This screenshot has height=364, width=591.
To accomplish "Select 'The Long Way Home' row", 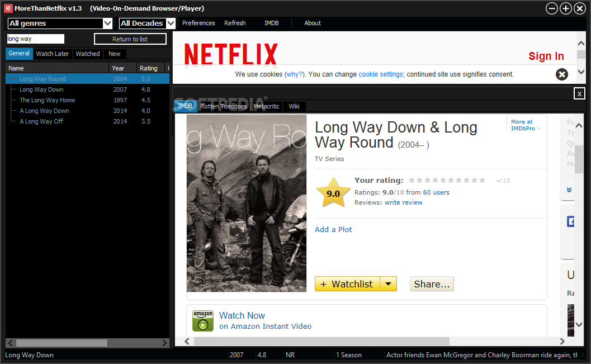I will [x=87, y=100].
